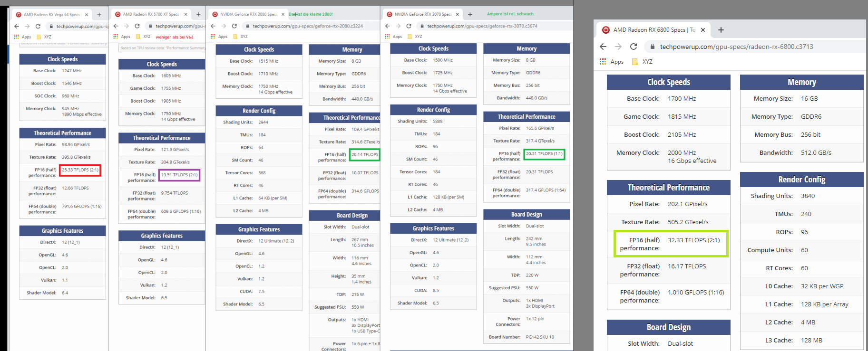The height and width of the screenshot is (351, 868).
Task: Go back in the RX Vega 64 browser window
Action: point(17,27)
